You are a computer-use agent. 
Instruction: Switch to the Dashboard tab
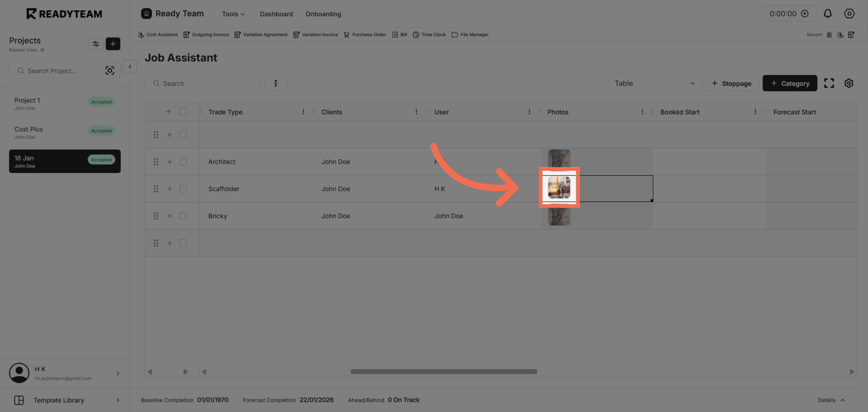pos(276,14)
